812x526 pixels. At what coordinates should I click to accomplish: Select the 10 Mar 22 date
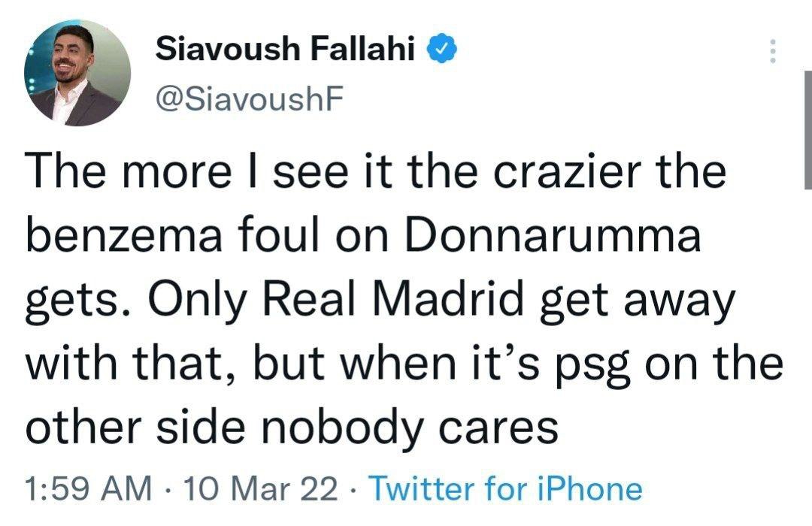pos(258,489)
